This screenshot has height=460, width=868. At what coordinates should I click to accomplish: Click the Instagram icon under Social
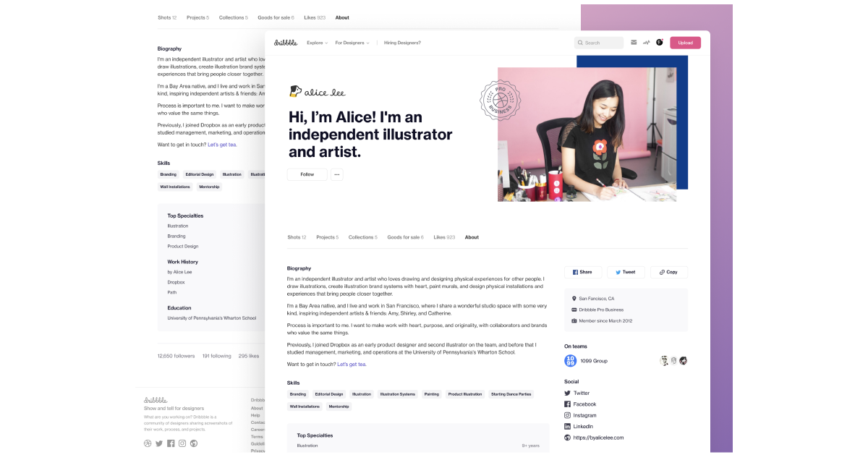pos(568,415)
